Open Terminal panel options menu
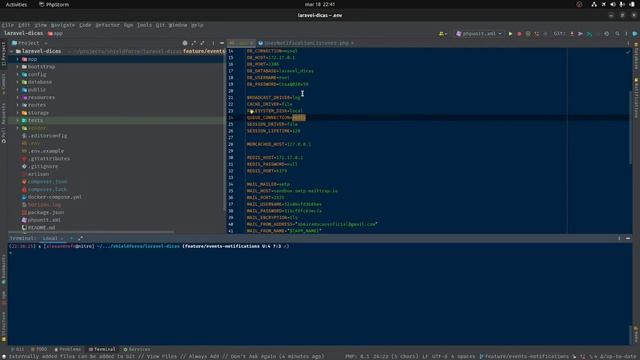The height and width of the screenshot is (360, 640). (x=619, y=238)
